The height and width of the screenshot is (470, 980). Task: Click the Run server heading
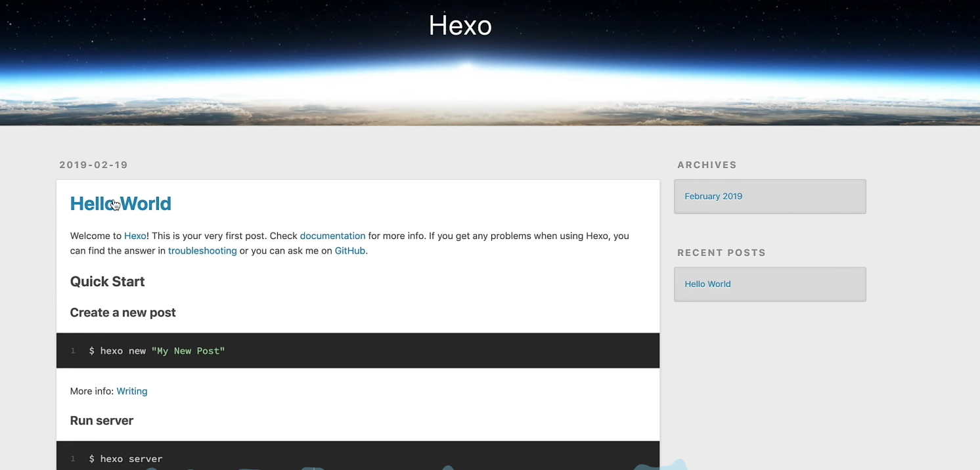[x=102, y=421]
